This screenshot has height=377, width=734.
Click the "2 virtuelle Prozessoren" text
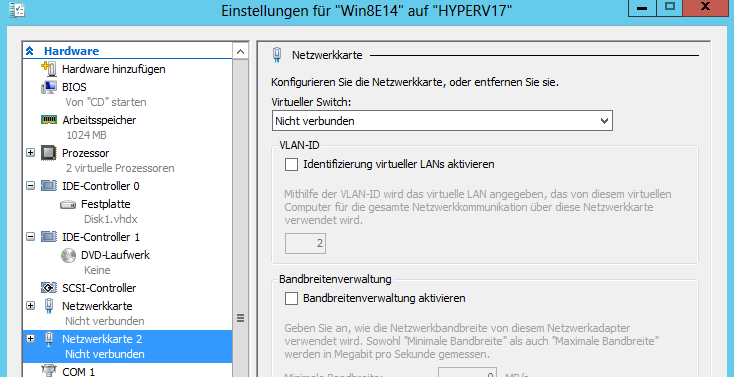pos(120,168)
